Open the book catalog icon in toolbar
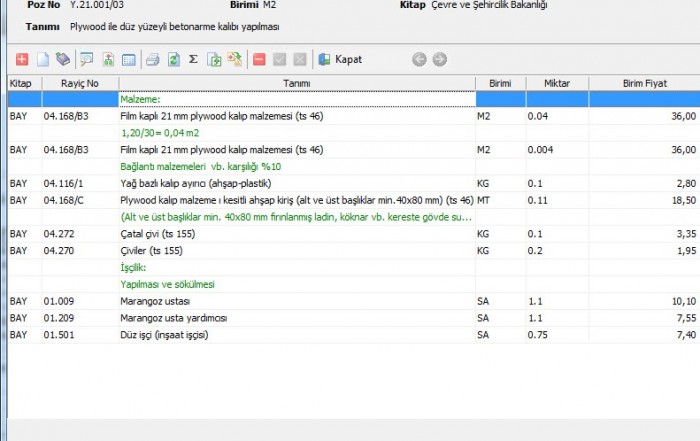 pos(63,59)
